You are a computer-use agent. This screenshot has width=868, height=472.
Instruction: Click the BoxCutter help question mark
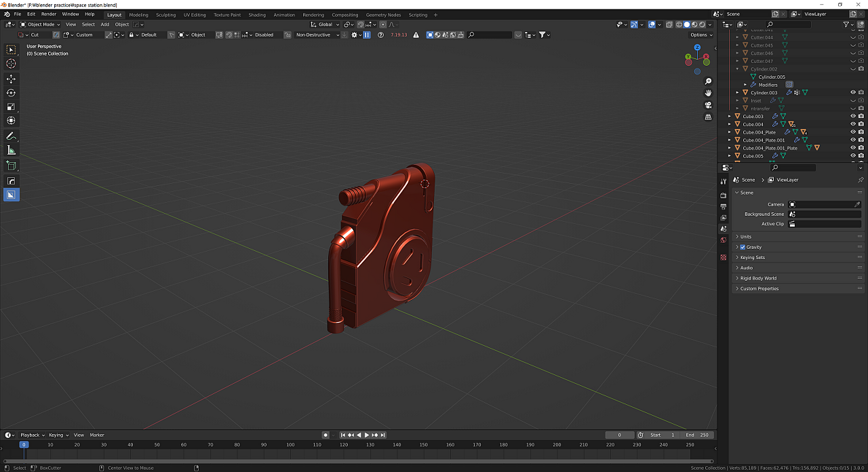click(381, 35)
